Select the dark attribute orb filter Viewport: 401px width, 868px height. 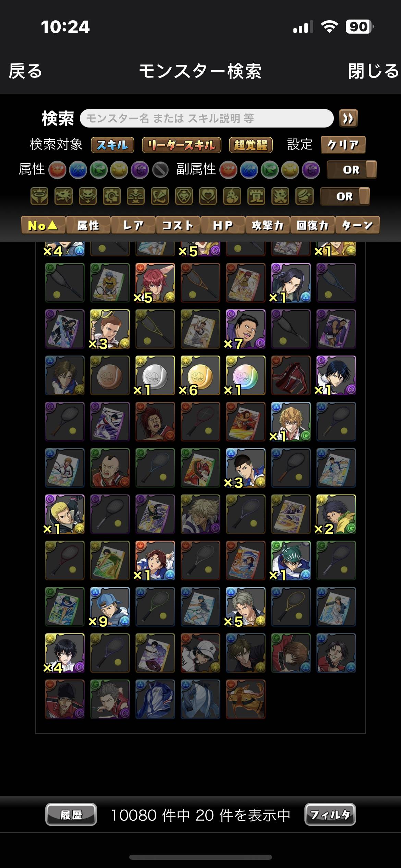coord(140,170)
